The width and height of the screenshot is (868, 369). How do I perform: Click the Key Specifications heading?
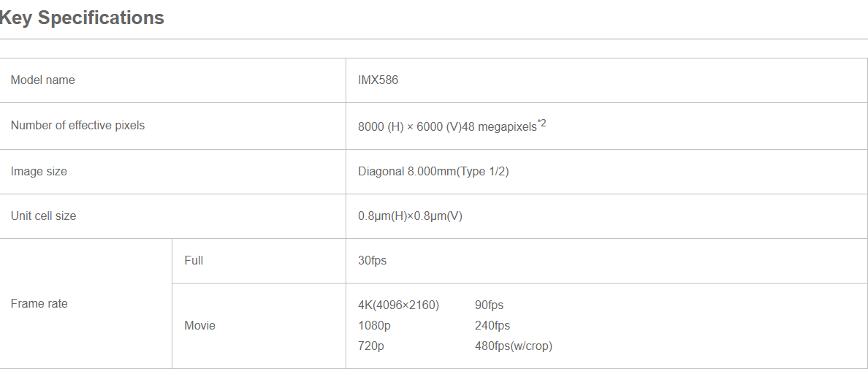click(x=82, y=18)
